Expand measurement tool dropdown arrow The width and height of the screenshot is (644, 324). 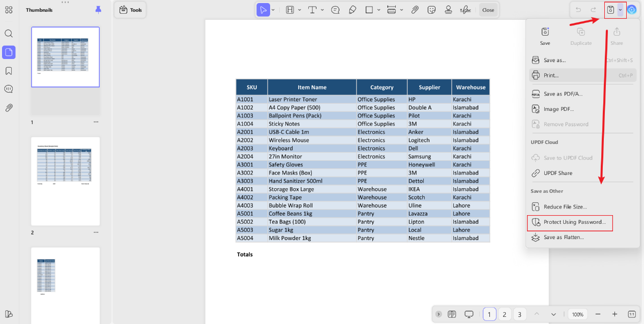pos(401,10)
